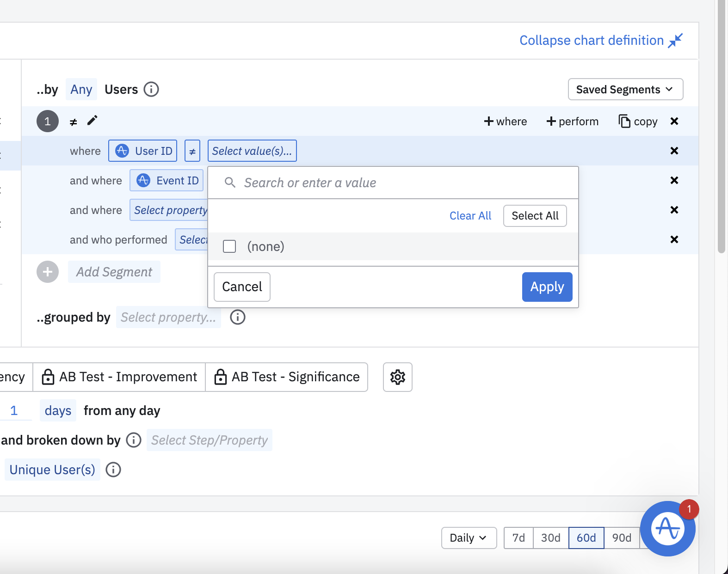Open the gear settings icon
This screenshot has width=728, height=574.
(x=398, y=377)
